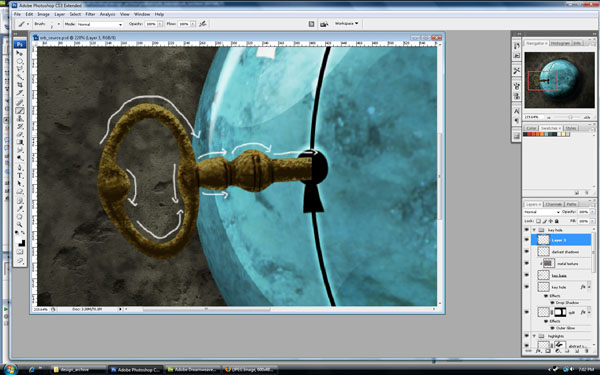Hide the metal texture layer
Screen dimensions: 600x375
(x=527, y=263)
